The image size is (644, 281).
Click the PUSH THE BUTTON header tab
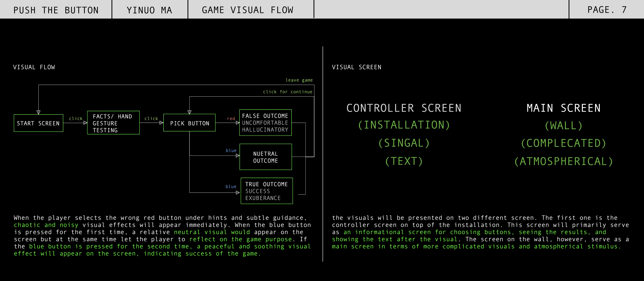pyautogui.click(x=56, y=10)
